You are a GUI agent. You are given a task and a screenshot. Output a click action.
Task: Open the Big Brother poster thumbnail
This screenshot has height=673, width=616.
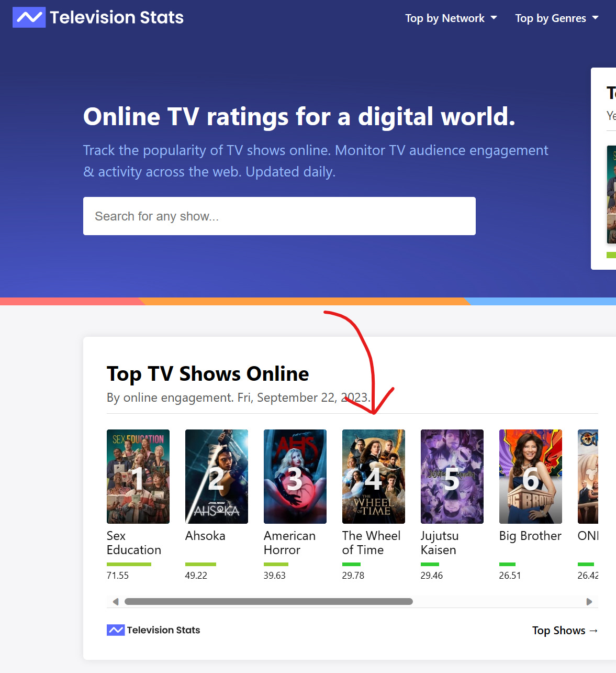pos(531,477)
